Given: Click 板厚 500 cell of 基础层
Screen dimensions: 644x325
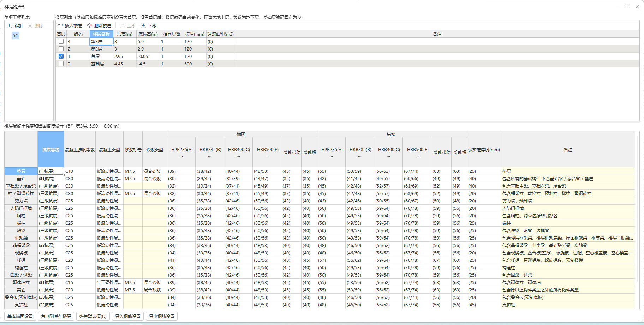Looking at the screenshot, I should [195, 64].
